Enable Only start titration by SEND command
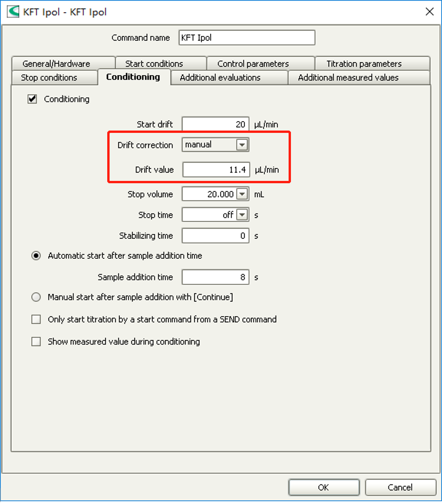442x504 pixels. (36, 319)
